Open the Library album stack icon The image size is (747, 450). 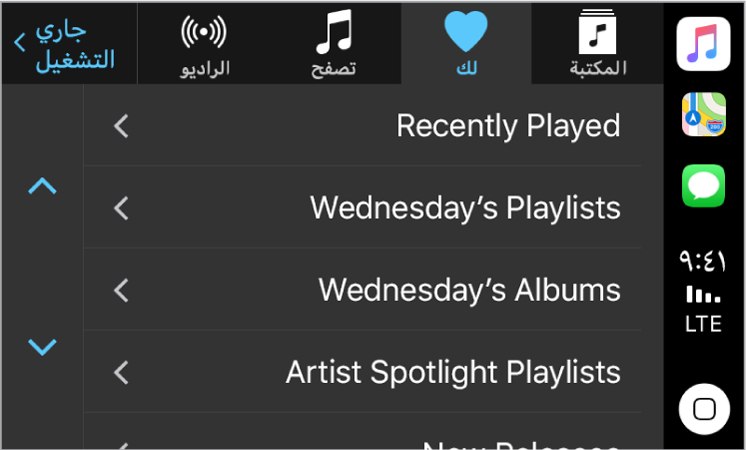pyautogui.click(x=597, y=31)
